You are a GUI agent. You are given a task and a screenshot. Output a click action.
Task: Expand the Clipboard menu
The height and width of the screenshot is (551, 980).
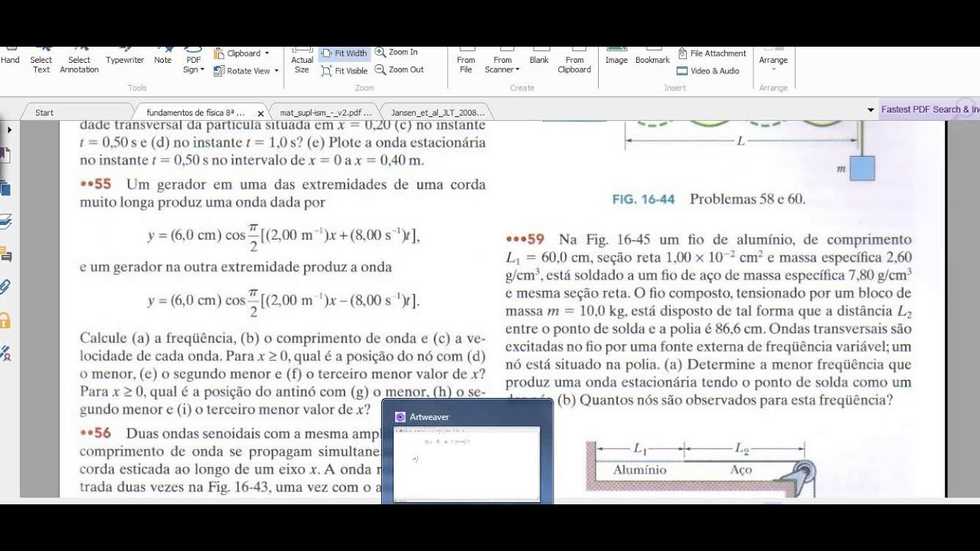[x=242, y=54]
